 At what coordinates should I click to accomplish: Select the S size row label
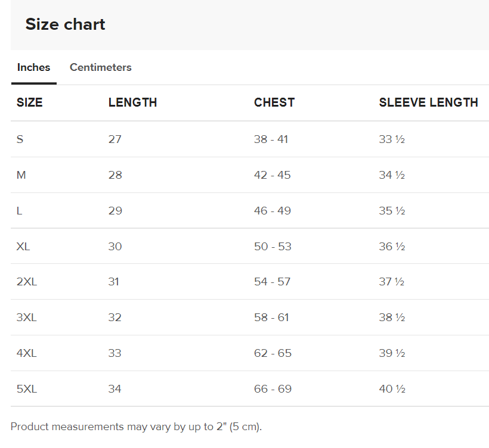[20, 139]
